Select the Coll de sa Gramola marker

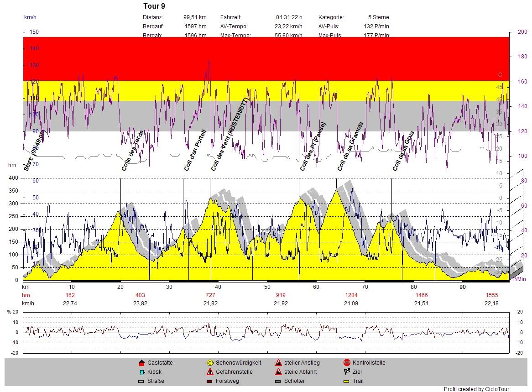pyautogui.click(x=350, y=146)
